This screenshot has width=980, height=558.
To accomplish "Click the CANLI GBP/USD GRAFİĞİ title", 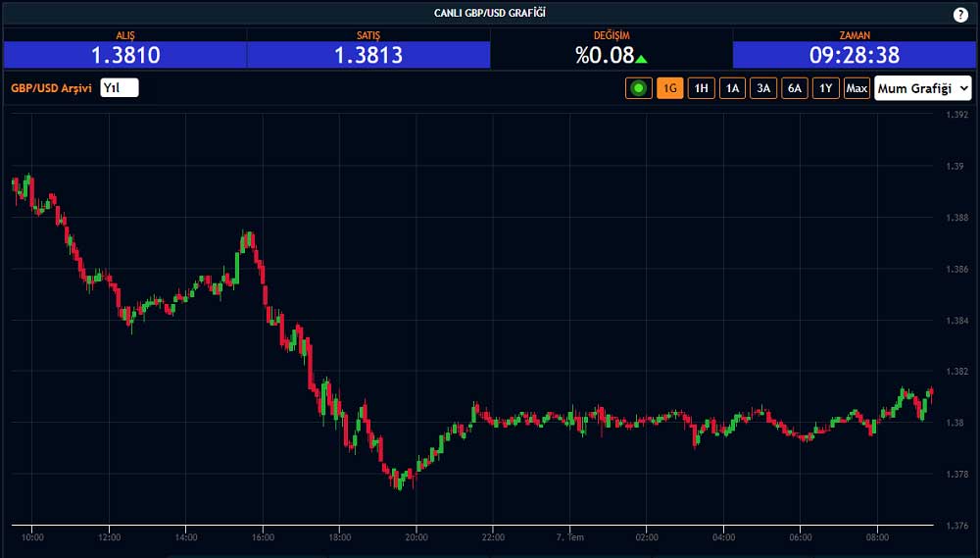I will click(489, 13).
